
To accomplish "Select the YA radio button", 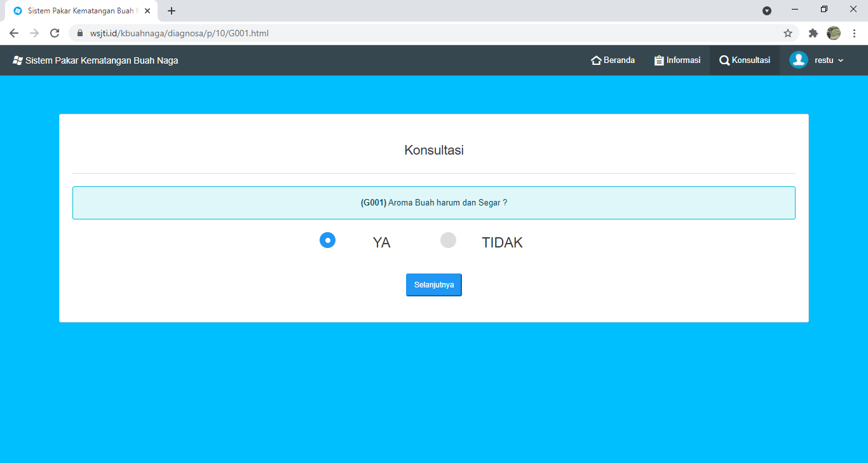I will click(327, 240).
